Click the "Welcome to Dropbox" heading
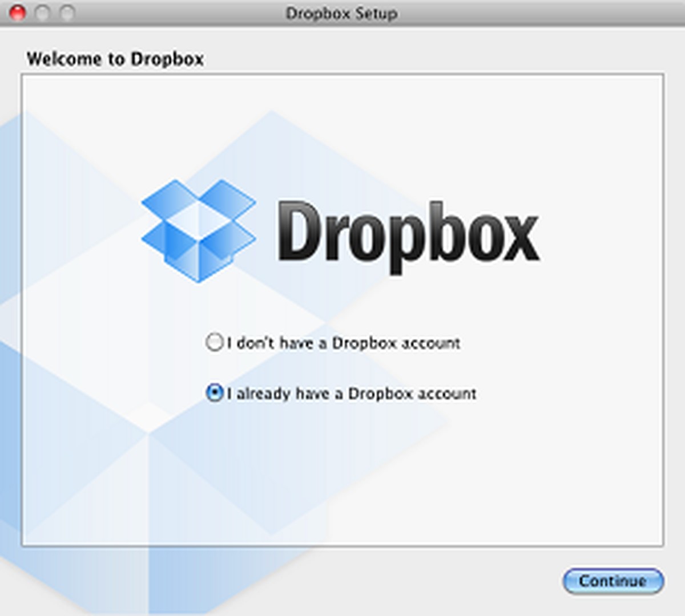Image resolution: width=685 pixels, height=616 pixels. click(117, 59)
